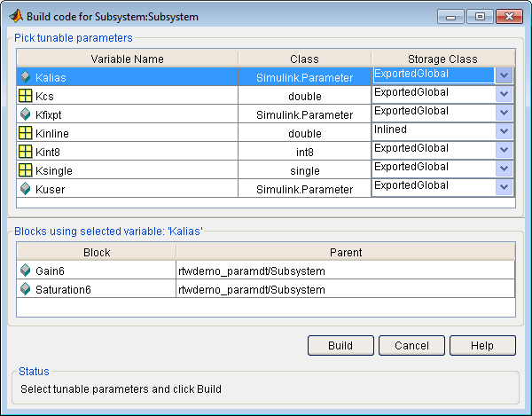Open storage class dropdown for Kcs

pyautogui.click(x=504, y=94)
